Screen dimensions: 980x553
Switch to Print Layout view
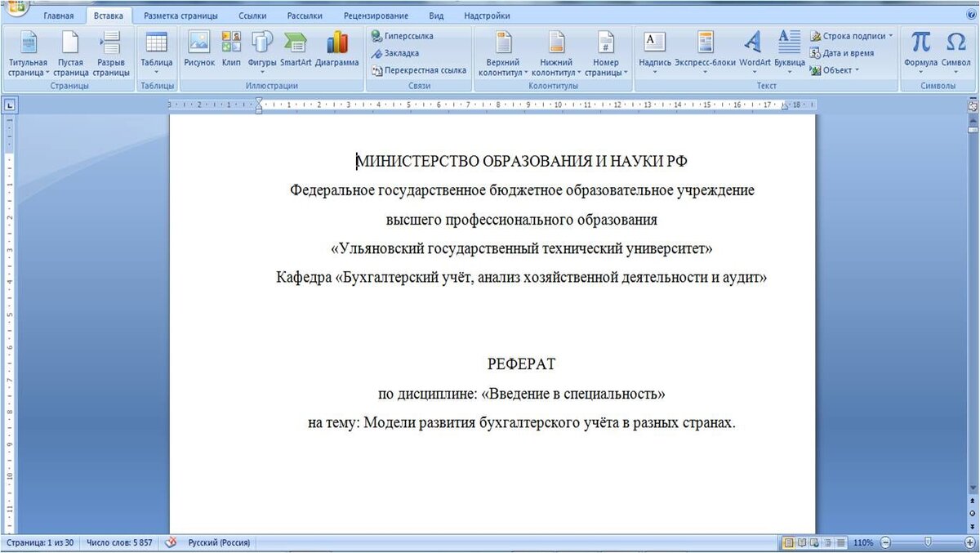789,542
